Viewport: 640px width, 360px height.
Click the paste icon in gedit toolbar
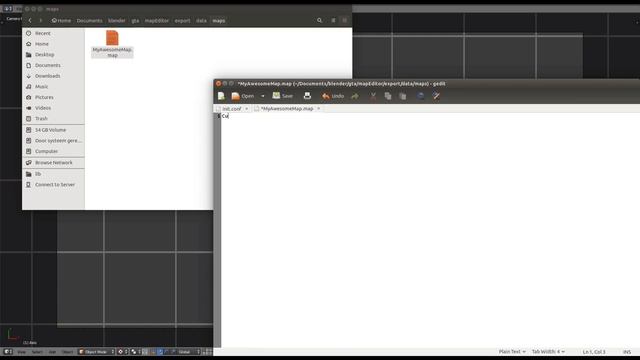(402, 96)
